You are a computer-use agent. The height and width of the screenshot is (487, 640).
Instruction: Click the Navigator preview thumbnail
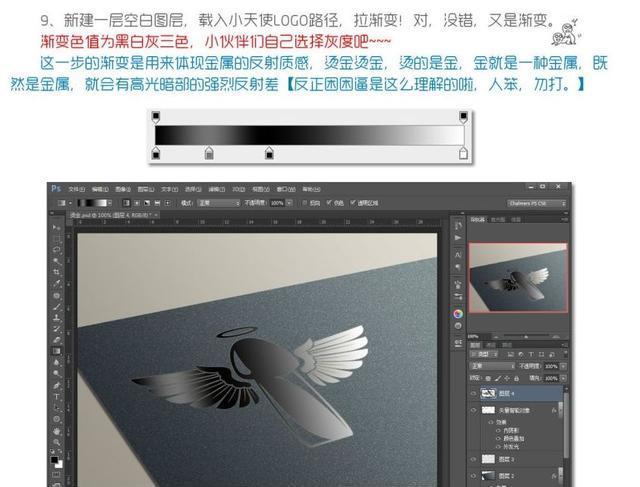[x=518, y=278]
